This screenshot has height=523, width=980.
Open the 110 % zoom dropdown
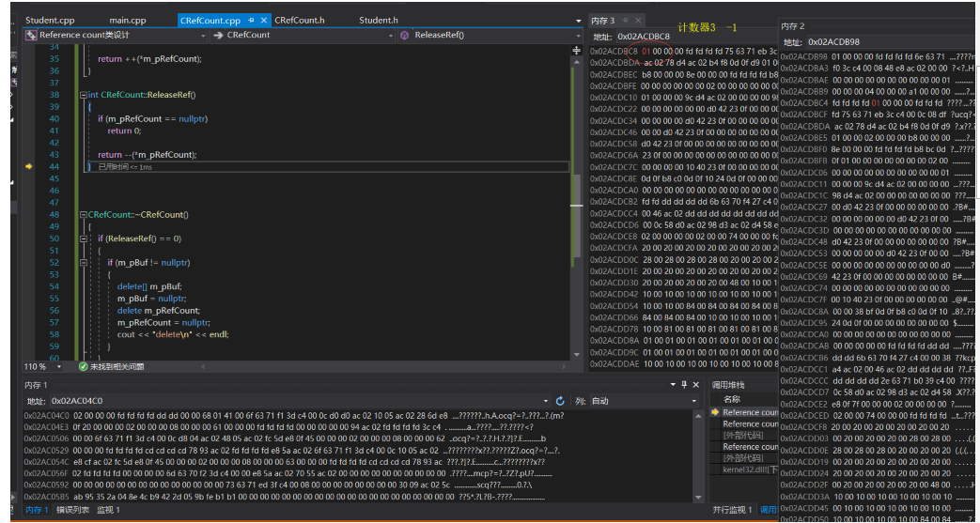click(59, 367)
